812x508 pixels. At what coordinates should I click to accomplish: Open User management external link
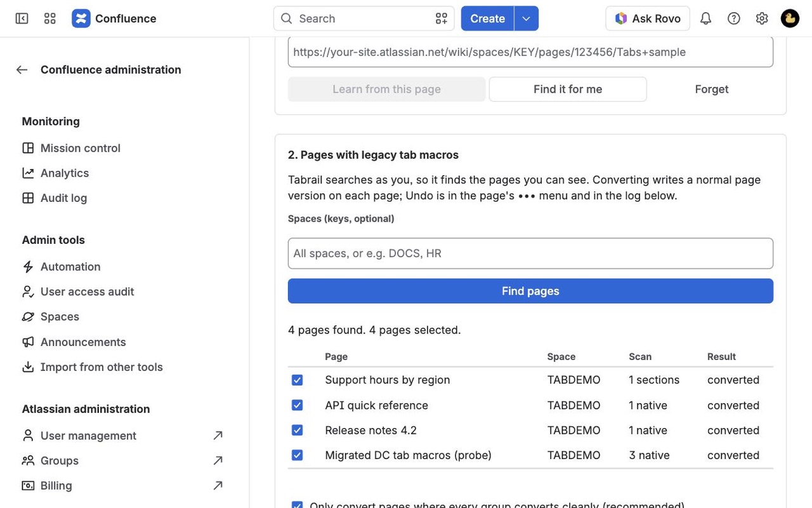click(x=218, y=436)
